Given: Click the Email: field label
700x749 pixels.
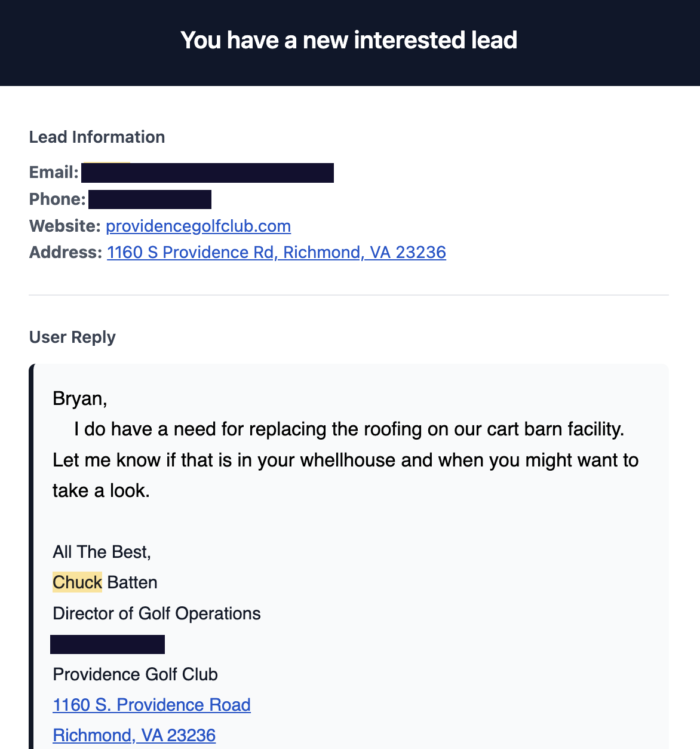Looking at the screenshot, I should (x=54, y=173).
